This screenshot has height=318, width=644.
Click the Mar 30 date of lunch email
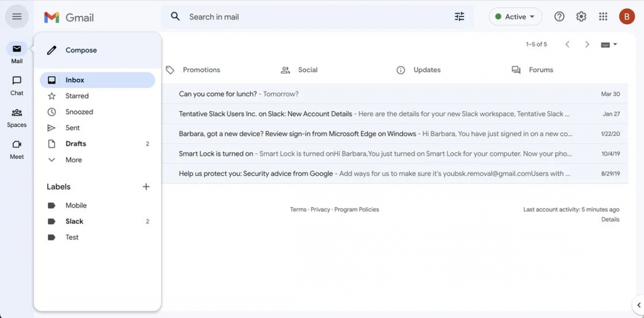pyautogui.click(x=610, y=94)
